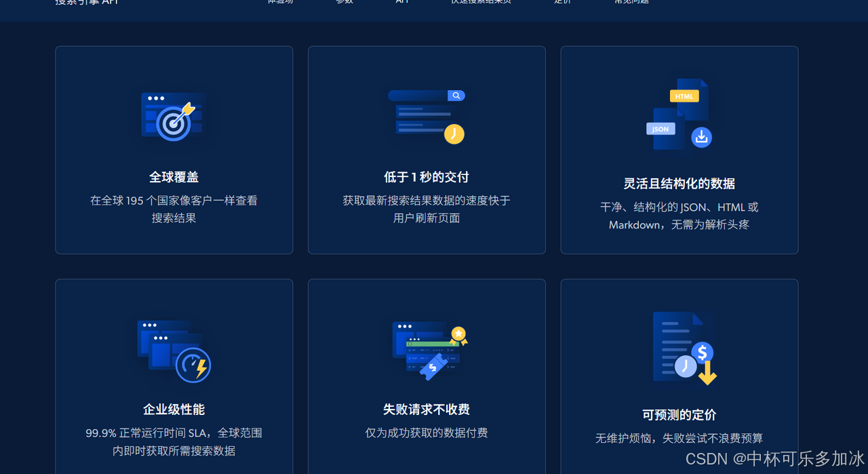Select the 失败请求不收费 heading

[427, 410]
